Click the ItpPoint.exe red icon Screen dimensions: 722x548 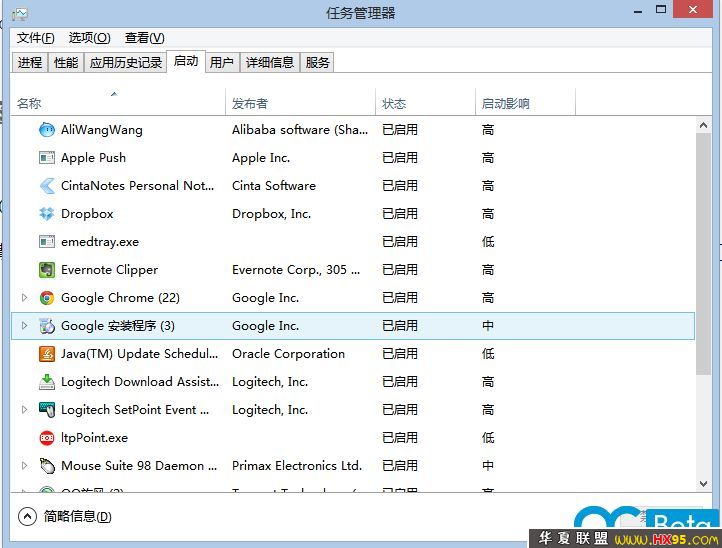47,438
